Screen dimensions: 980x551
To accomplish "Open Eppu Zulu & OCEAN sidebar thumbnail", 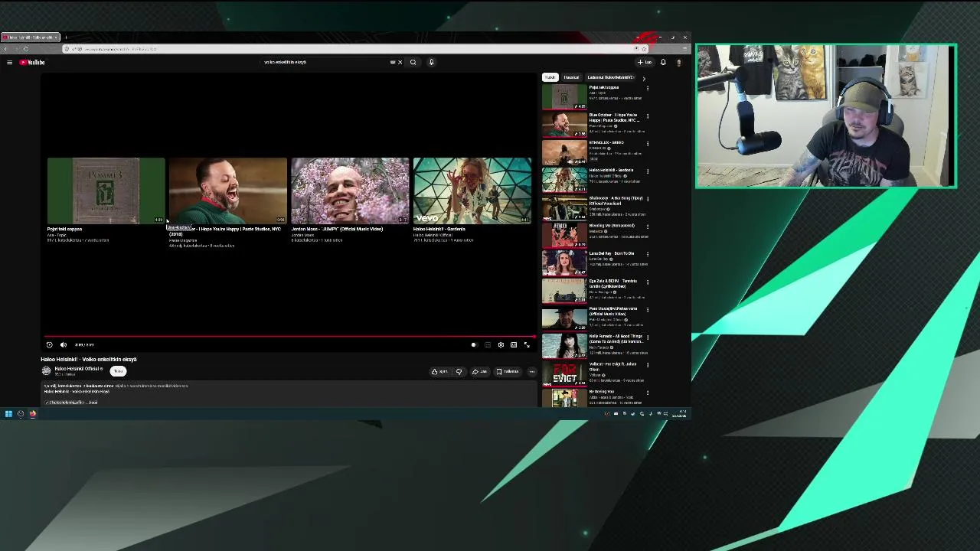I will (x=564, y=290).
